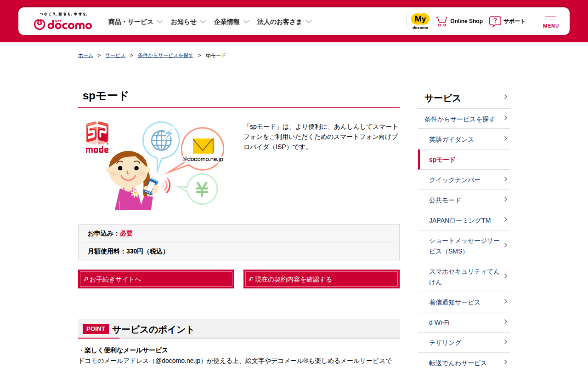Screen dimensions: 588x368
Task: Open 商品・サービス menu
Action: (x=136, y=22)
